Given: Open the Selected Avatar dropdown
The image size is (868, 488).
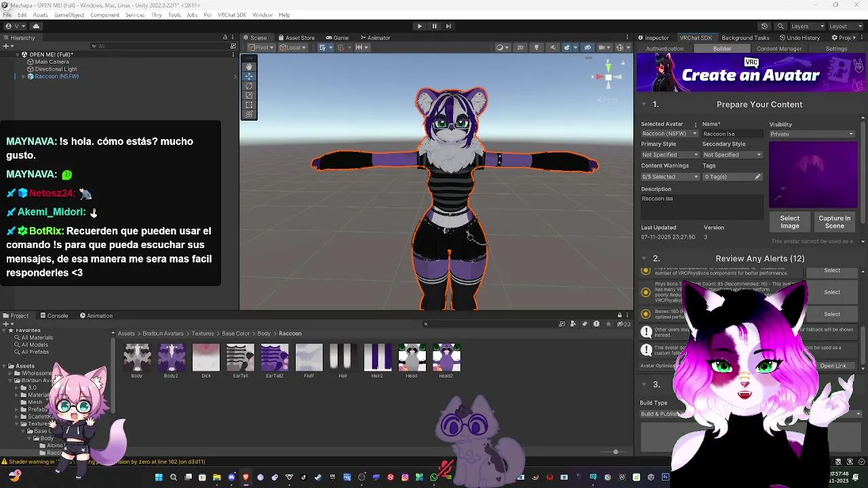Looking at the screenshot, I should point(670,134).
